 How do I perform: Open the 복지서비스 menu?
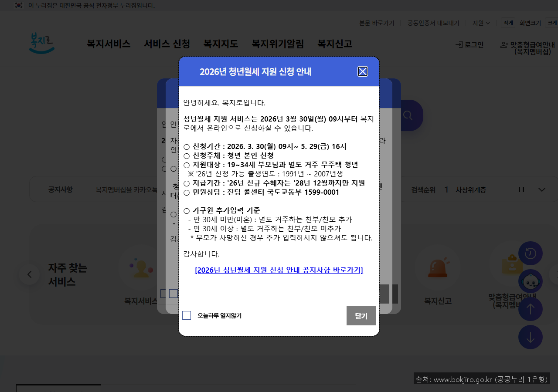coord(108,44)
